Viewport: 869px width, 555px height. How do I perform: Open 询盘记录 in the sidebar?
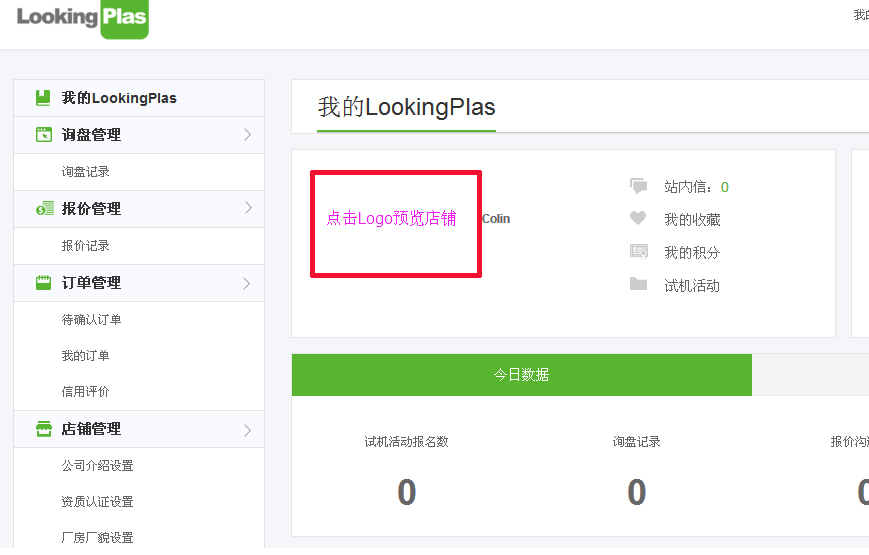click(x=85, y=172)
